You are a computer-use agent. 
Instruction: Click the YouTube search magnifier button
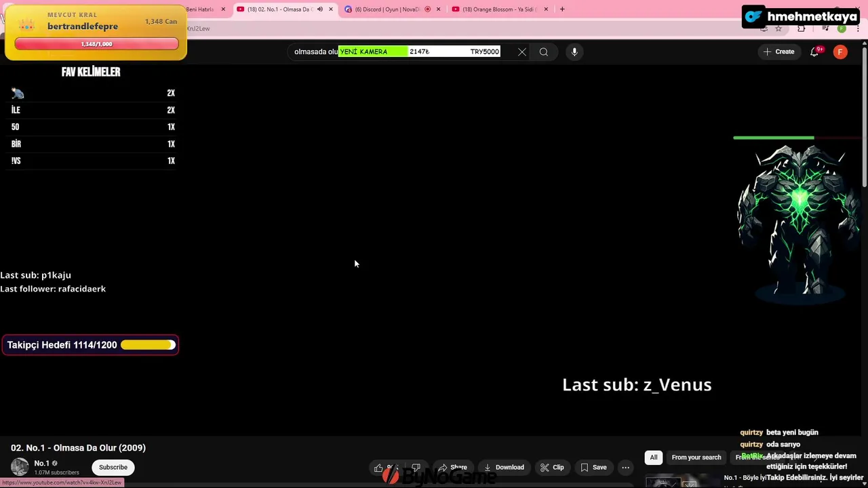tap(544, 52)
